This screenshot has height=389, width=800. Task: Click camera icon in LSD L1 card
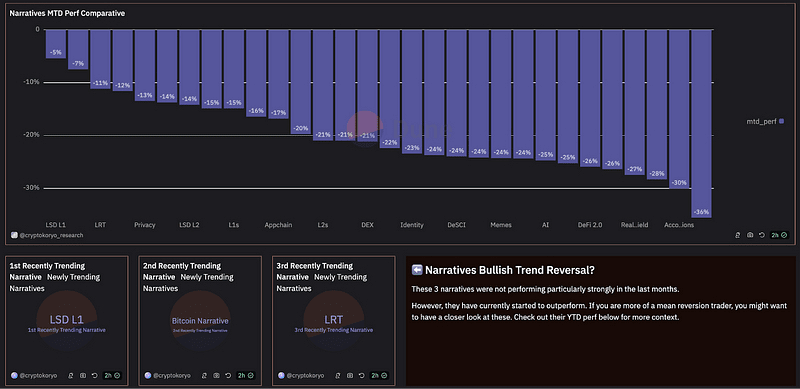click(83, 376)
